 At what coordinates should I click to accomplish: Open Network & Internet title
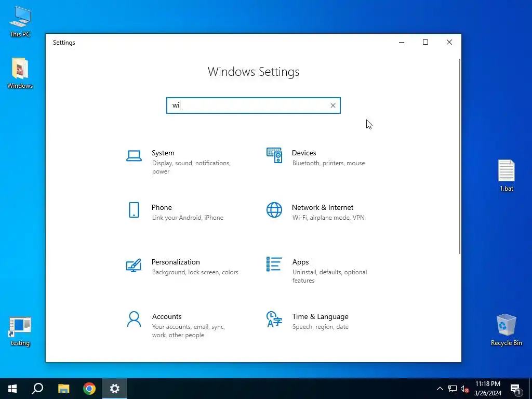tap(323, 208)
